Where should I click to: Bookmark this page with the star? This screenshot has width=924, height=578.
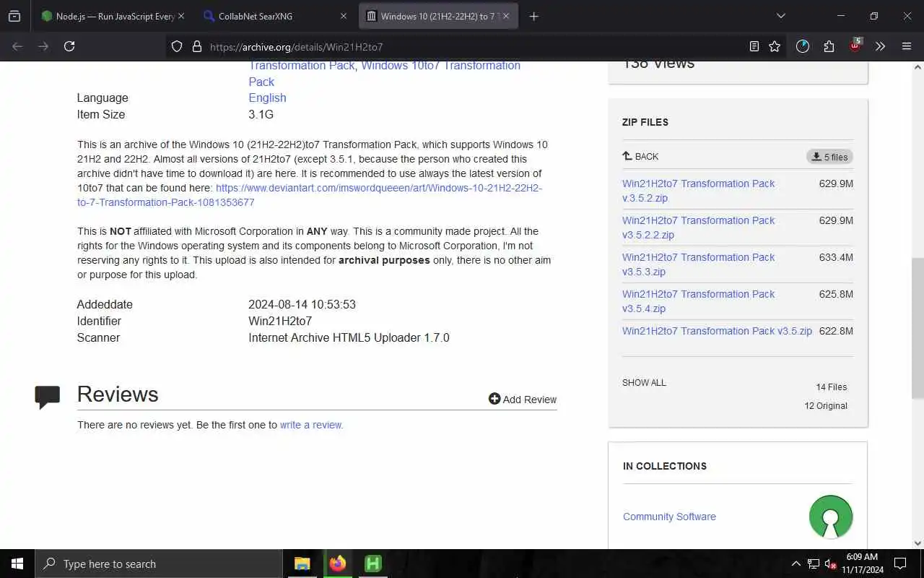(x=775, y=46)
